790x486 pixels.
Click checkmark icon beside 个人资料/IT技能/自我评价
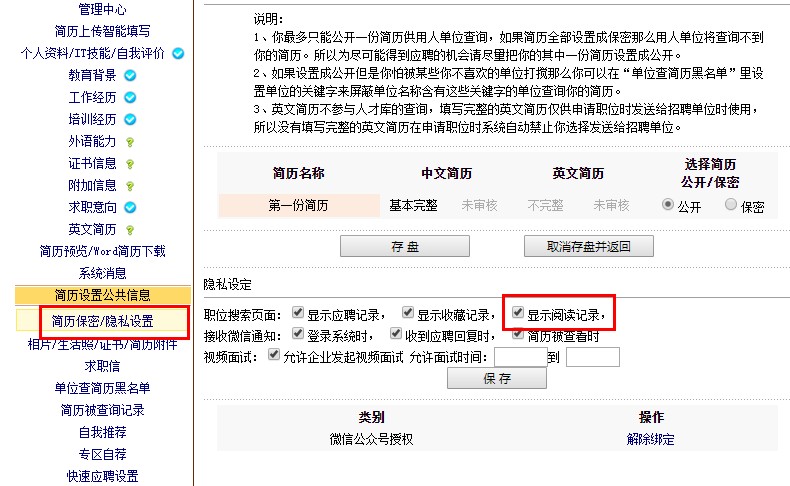[178, 53]
